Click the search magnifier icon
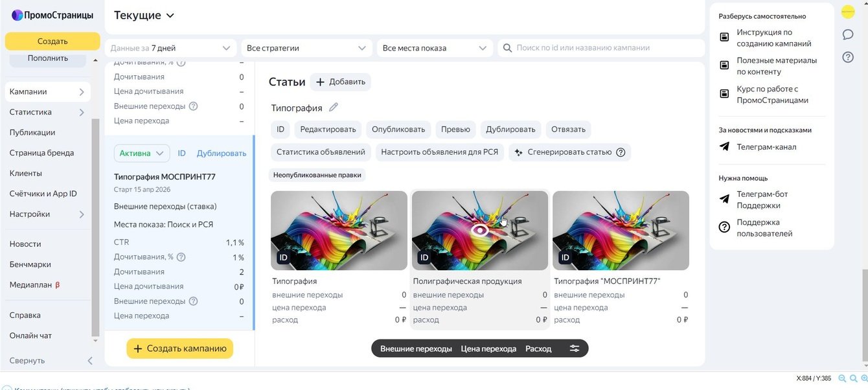 point(507,48)
